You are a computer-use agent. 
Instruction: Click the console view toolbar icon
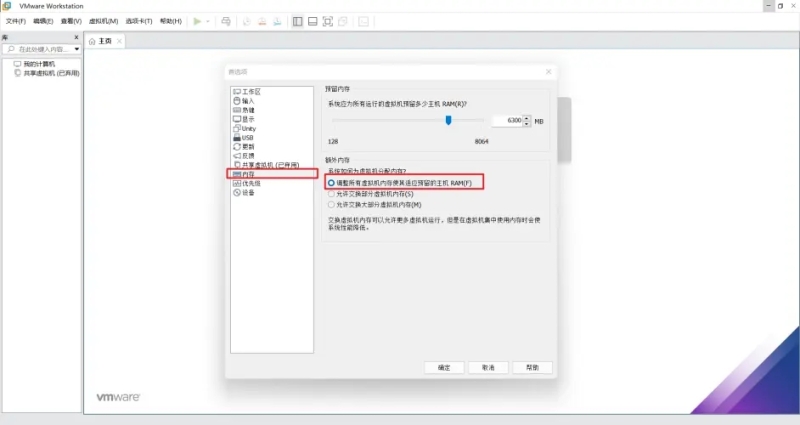pyautogui.click(x=363, y=21)
